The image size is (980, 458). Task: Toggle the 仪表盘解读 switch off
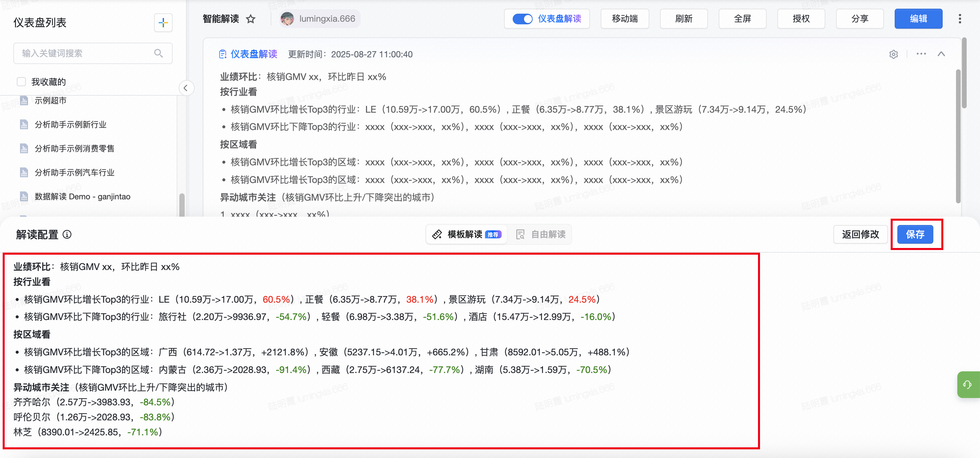(x=522, y=19)
